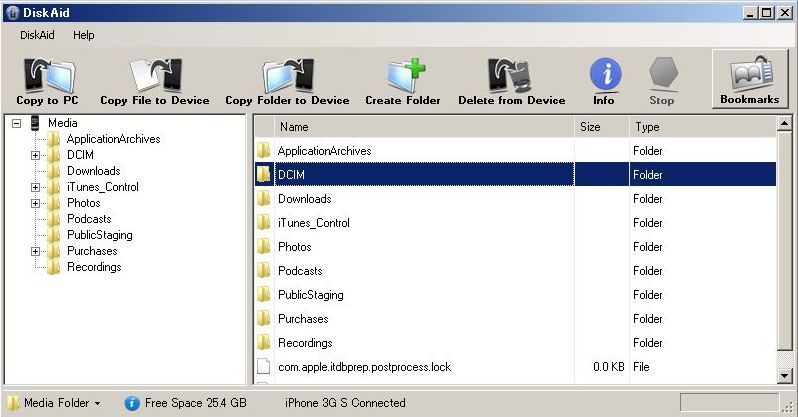Screen dimensions: 798x417
Task: Click folder icon beside Downloads in tree
Action: click(53, 171)
